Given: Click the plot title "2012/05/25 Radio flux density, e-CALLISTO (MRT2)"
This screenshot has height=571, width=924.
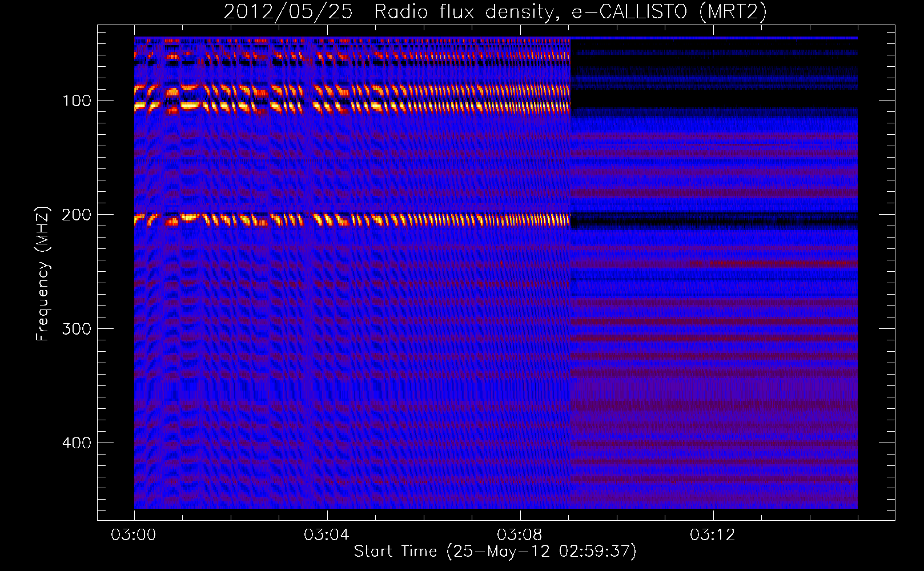Looking at the screenshot, I should coord(495,12).
